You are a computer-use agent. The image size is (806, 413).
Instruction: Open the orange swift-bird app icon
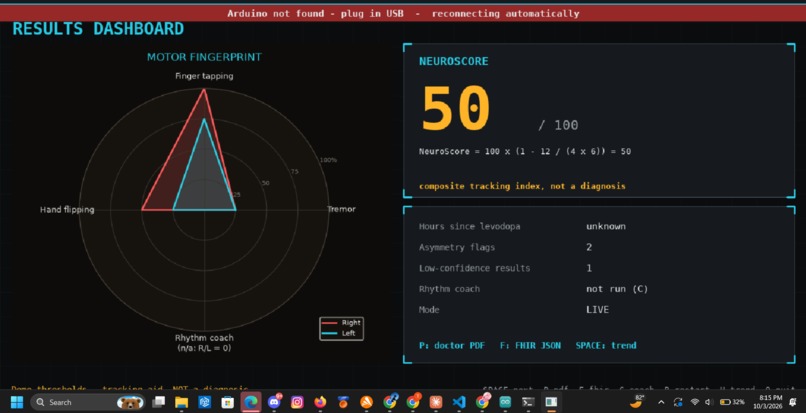click(367, 402)
